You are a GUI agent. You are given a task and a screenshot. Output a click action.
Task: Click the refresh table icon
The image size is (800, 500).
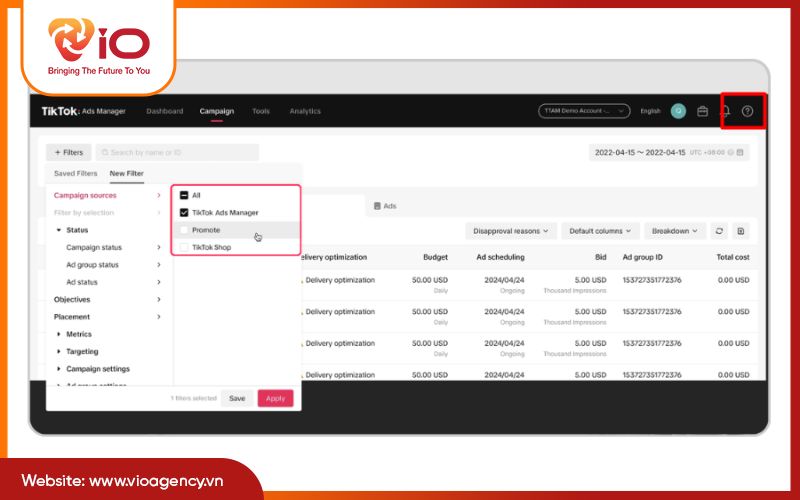tap(718, 231)
